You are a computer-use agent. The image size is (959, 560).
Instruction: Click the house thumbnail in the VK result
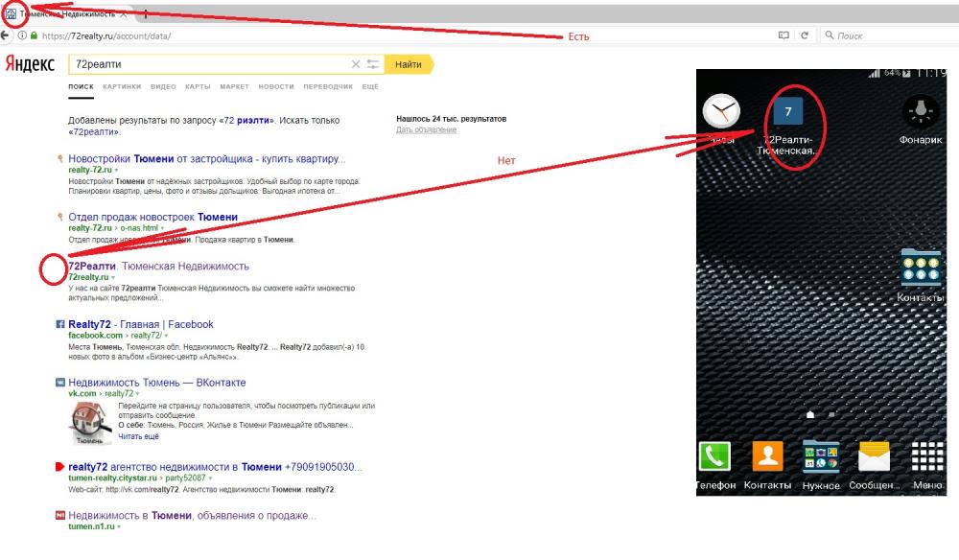(x=90, y=423)
